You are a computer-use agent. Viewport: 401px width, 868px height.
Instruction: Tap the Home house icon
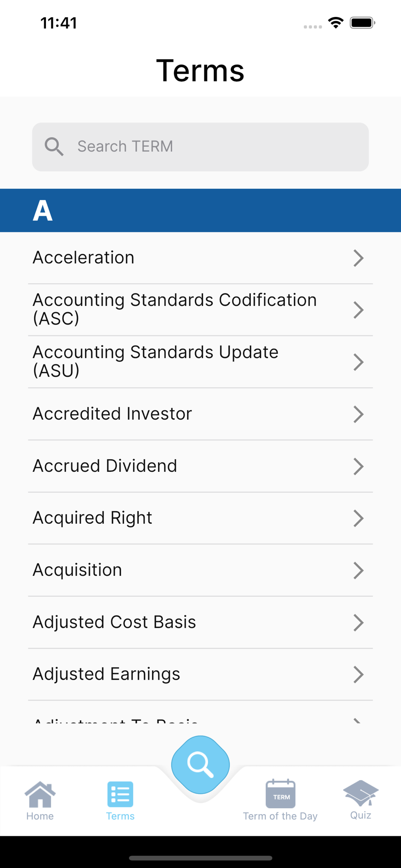[40, 794]
